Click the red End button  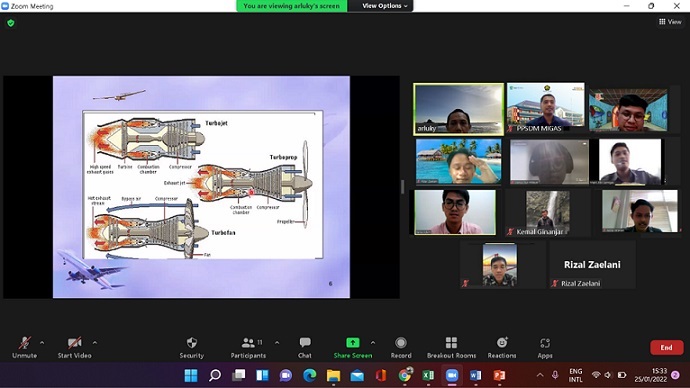pyautogui.click(x=666, y=348)
